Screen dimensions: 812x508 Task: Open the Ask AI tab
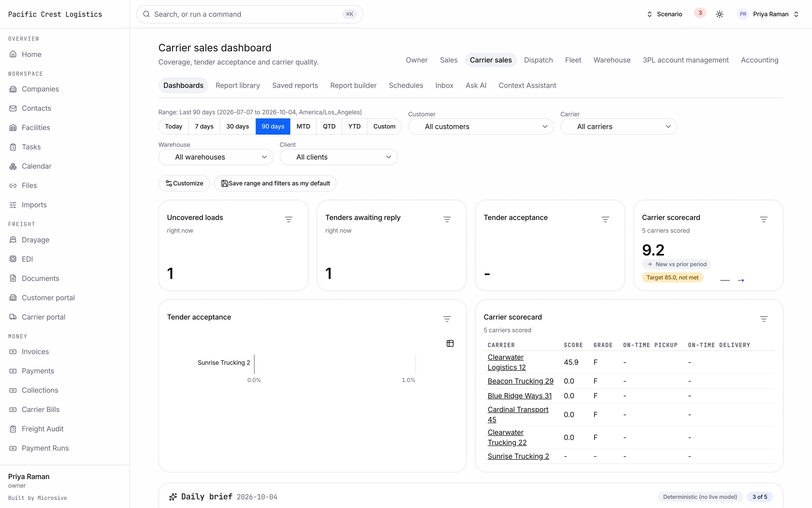pyautogui.click(x=476, y=85)
